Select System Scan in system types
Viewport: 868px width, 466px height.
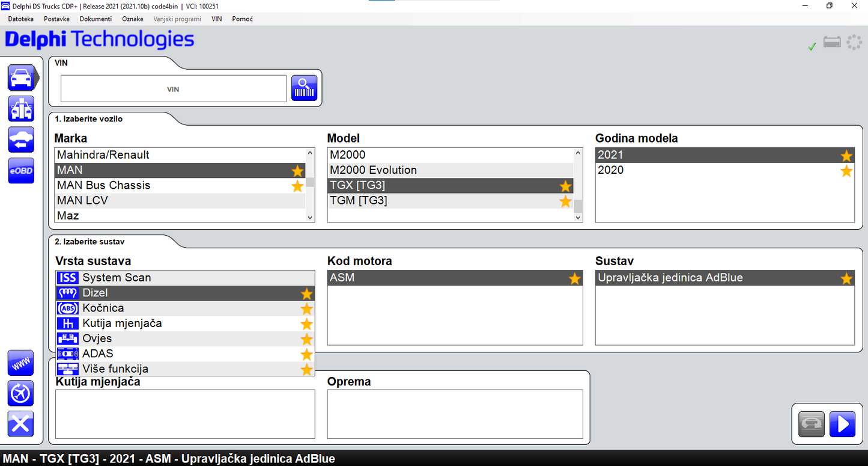pos(117,278)
